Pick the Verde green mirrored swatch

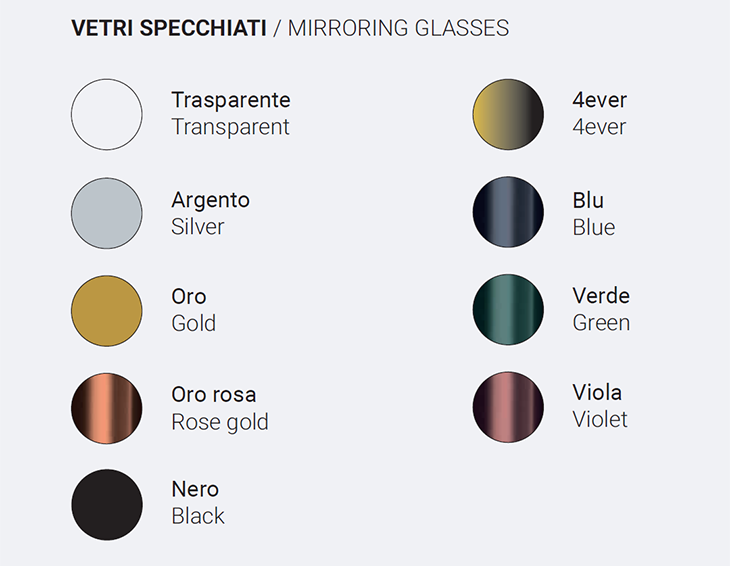508,310
